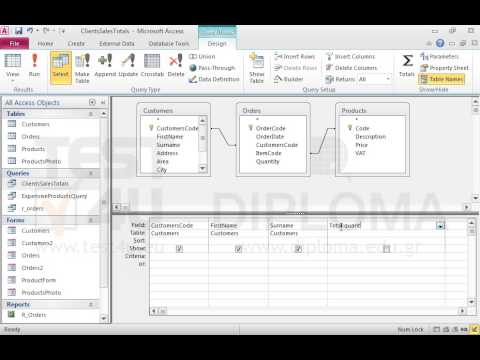Switch to the Home ribbon tab
The height and width of the screenshot is (360, 480).
tap(45, 44)
